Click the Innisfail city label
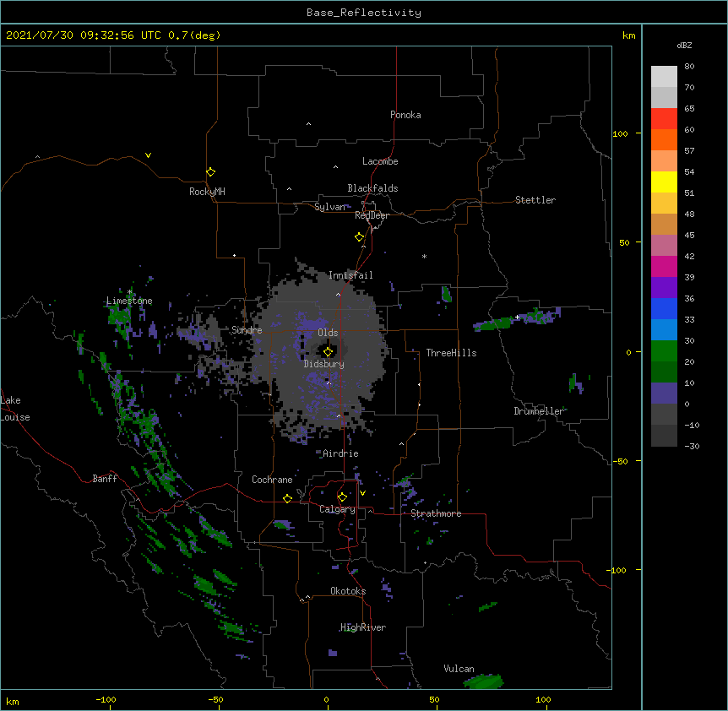 [x=350, y=275]
